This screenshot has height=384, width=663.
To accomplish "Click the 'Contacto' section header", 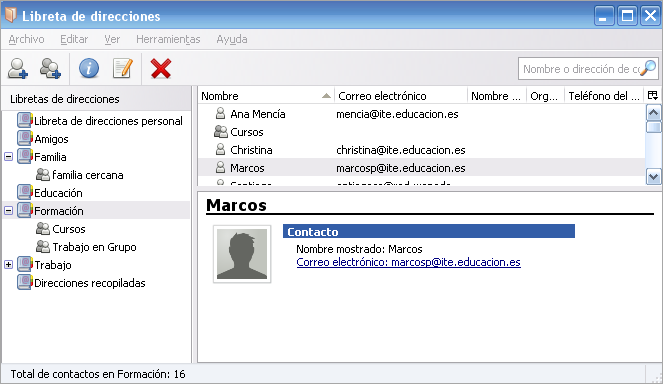I will point(429,231).
